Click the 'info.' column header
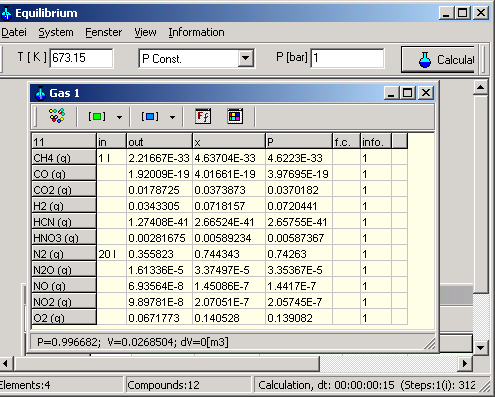The height and width of the screenshot is (397, 495). click(376, 141)
